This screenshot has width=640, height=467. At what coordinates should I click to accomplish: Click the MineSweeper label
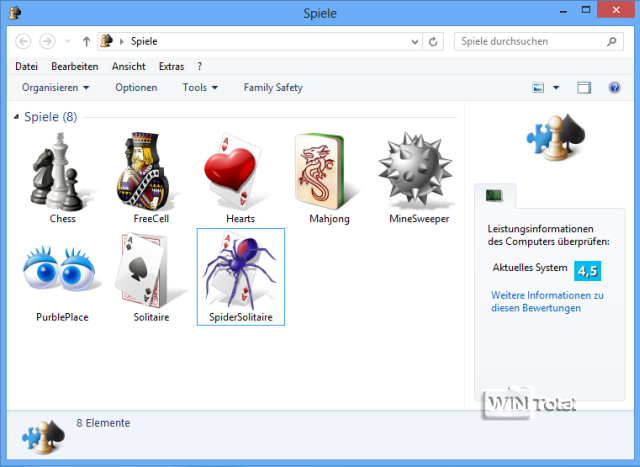419,218
